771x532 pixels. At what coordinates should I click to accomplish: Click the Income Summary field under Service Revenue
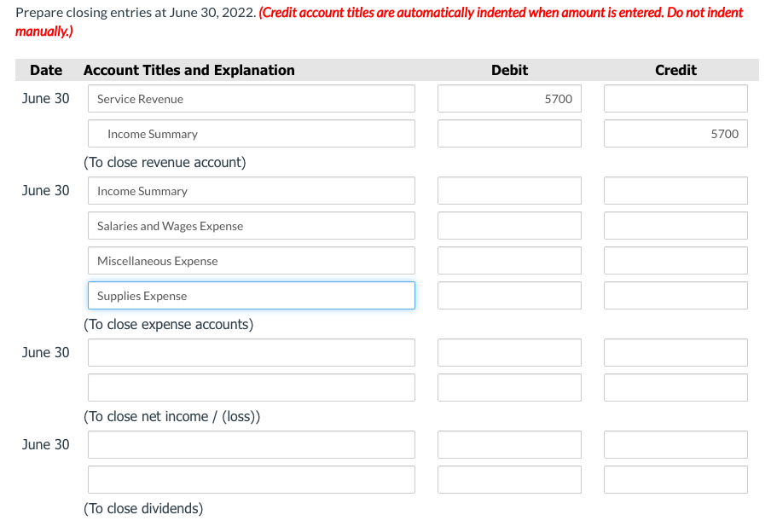click(x=251, y=133)
